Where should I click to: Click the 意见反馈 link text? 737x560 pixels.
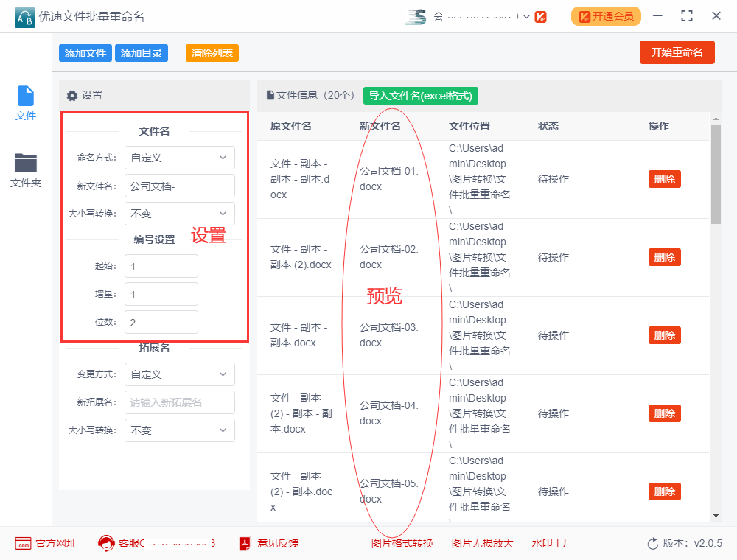[x=278, y=543]
